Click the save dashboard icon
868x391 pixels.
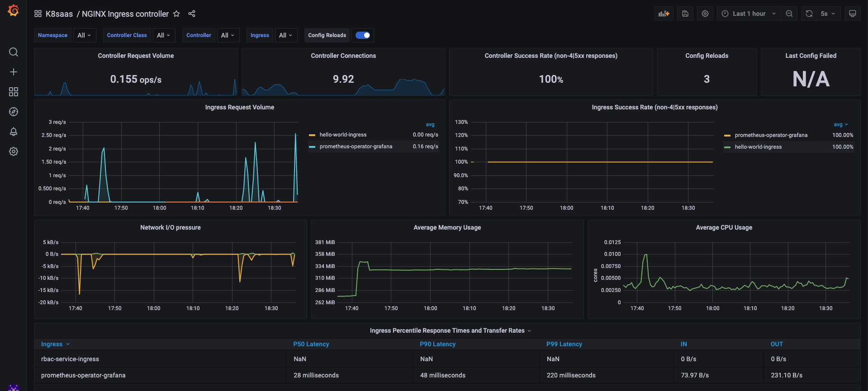coord(685,14)
